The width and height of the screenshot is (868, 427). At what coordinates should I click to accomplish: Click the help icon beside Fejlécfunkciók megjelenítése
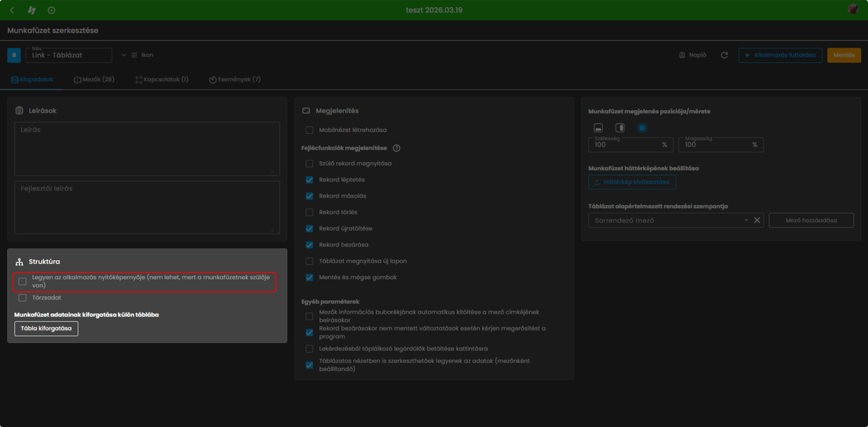(396, 148)
